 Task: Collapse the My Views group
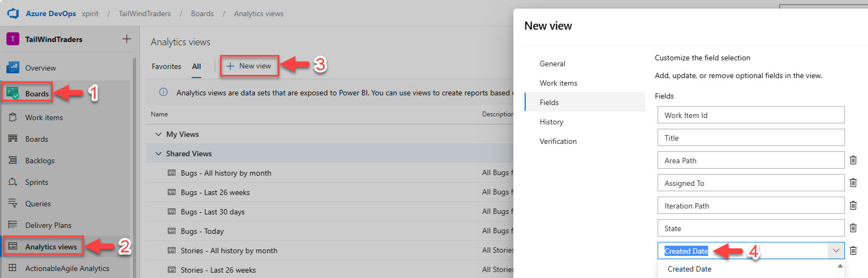pyautogui.click(x=158, y=134)
